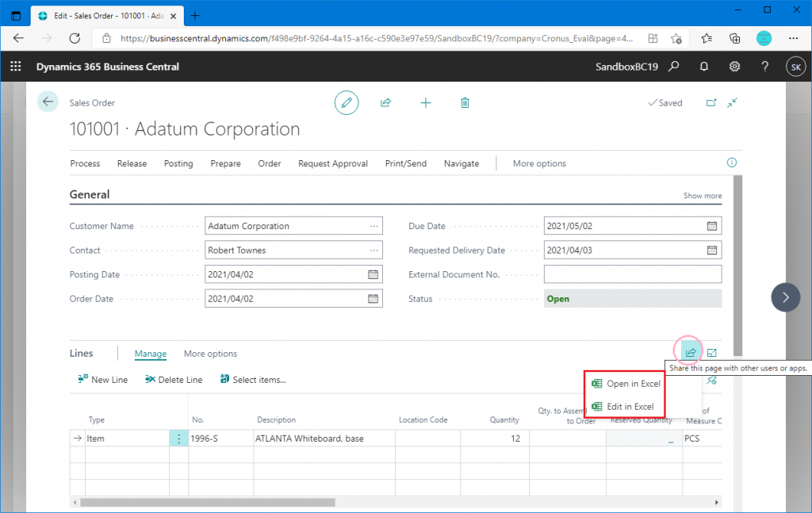Toggle edit mode with pencil icon
This screenshot has height=513, width=812.
(347, 102)
